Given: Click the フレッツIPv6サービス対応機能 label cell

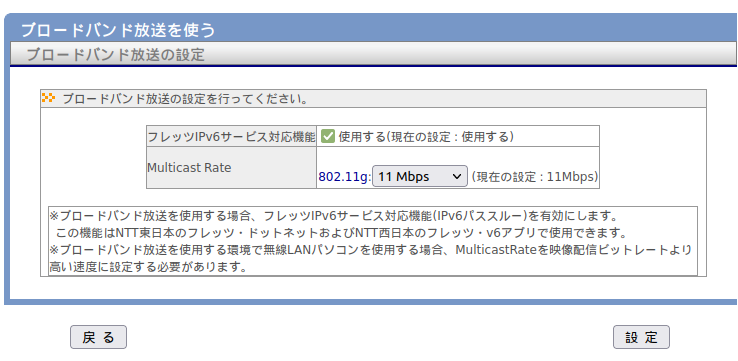Looking at the screenshot, I should (231, 136).
